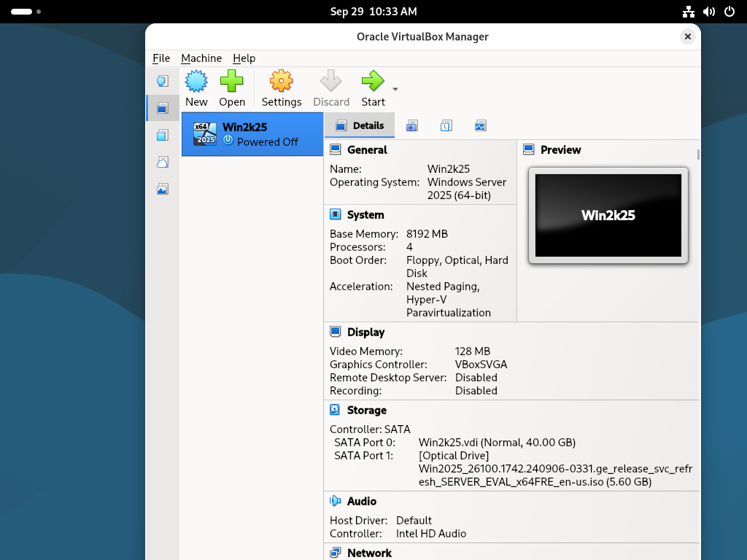The height and width of the screenshot is (560, 747).
Task: Open the Machine menu
Action: pyautogui.click(x=201, y=58)
